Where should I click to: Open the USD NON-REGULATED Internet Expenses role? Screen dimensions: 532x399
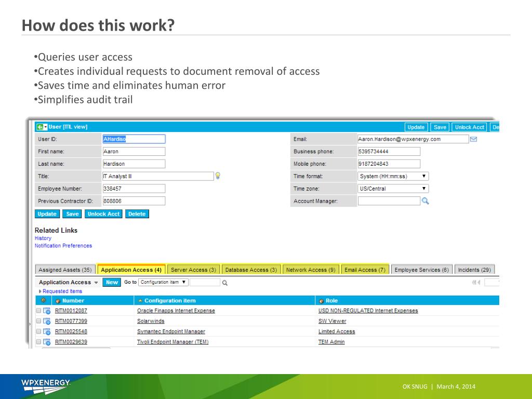pyautogui.click(x=368, y=311)
